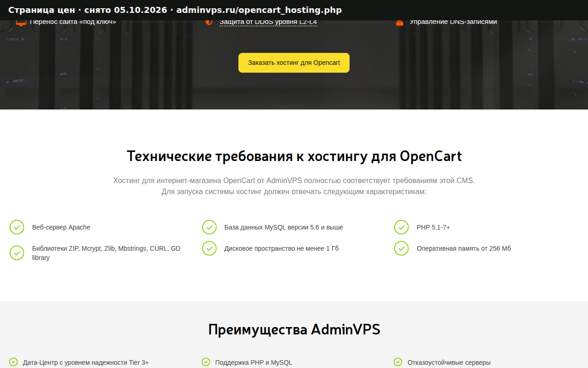
Task: Click the checkmark icon next to Дата-Центр Tier 3+
Action: tap(13, 362)
